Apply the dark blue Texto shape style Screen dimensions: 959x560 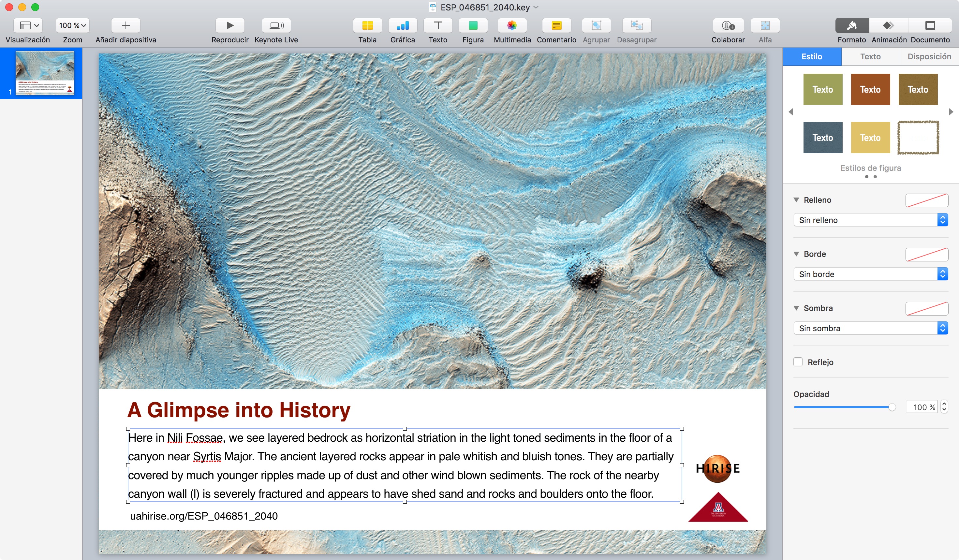tap(823, 137)
